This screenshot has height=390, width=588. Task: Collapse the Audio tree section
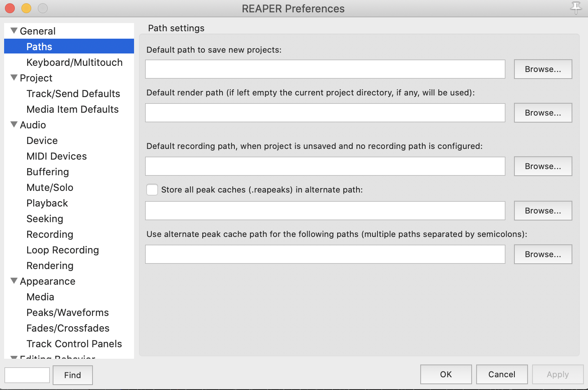coord(14,124)
